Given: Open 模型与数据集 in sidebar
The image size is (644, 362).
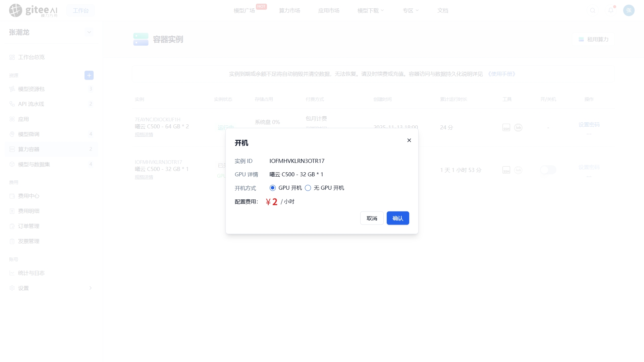Looking at the screenshot, I should (51, 164).
